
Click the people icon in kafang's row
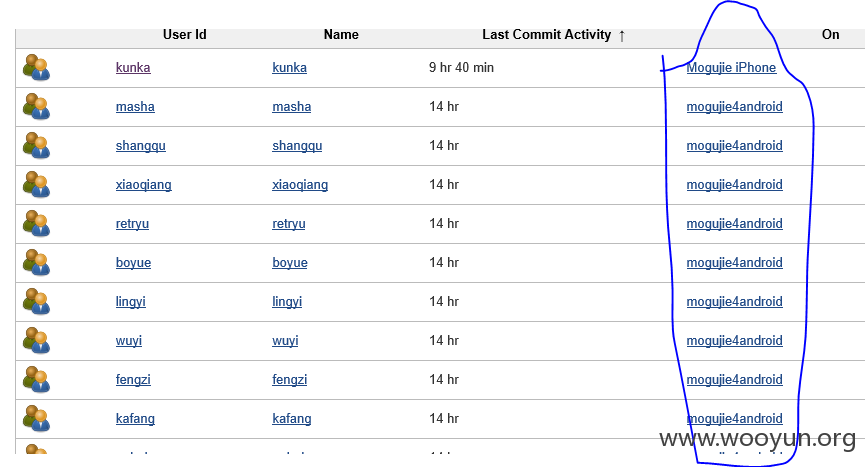pos(36,419)
